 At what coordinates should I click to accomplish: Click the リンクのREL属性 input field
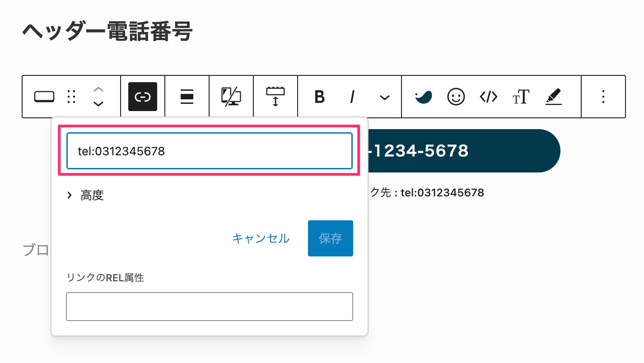coord(210,307)
